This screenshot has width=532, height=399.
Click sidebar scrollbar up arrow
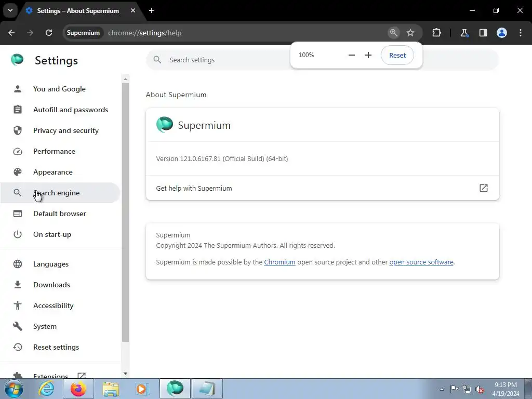(126, 79)
